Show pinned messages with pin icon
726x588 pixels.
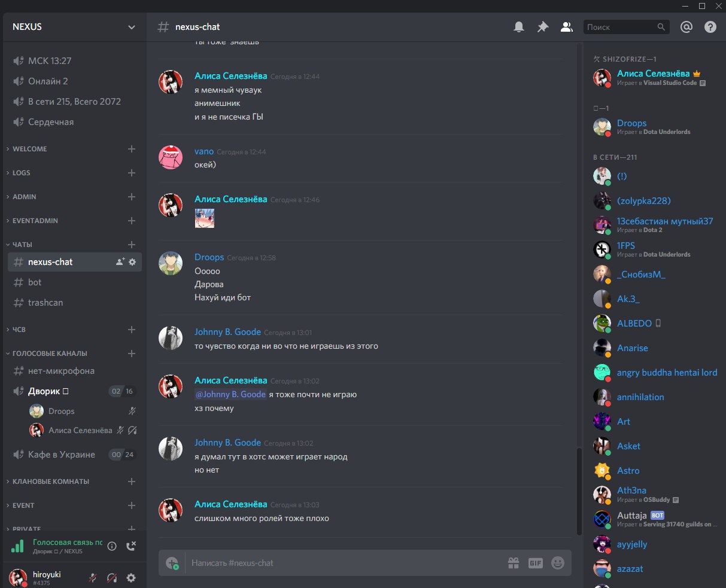[543, 27]
